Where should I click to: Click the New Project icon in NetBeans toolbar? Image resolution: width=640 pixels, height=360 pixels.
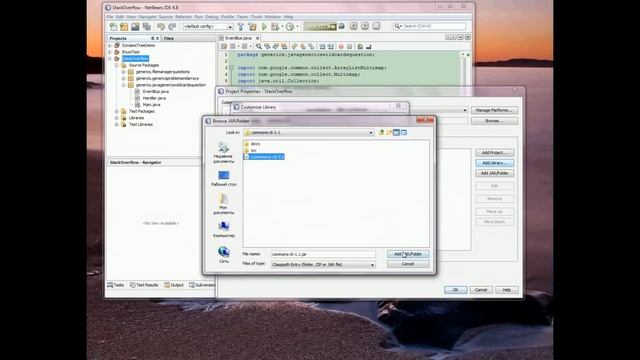[x=124, y=27]
